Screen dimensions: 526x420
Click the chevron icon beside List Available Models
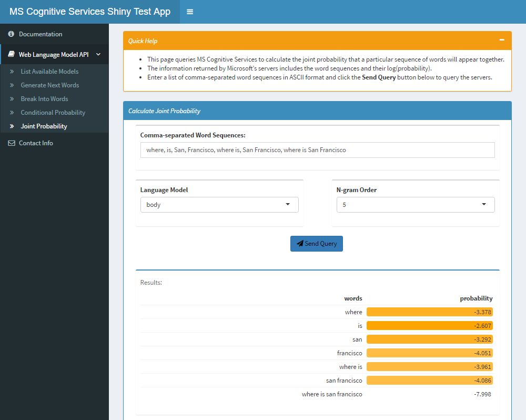click(12, 72)
